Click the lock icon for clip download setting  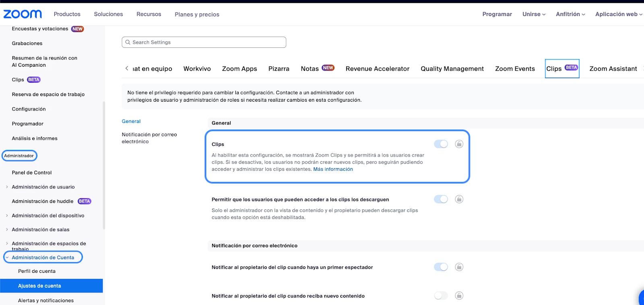[459, 199]
